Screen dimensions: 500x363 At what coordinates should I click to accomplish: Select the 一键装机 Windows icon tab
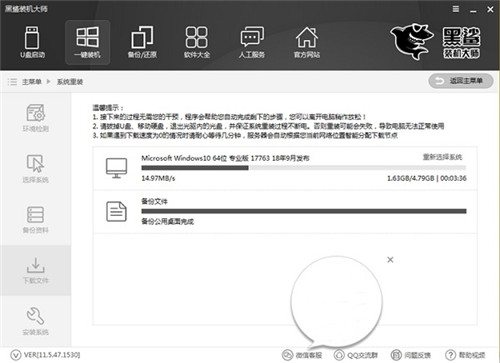87,42
